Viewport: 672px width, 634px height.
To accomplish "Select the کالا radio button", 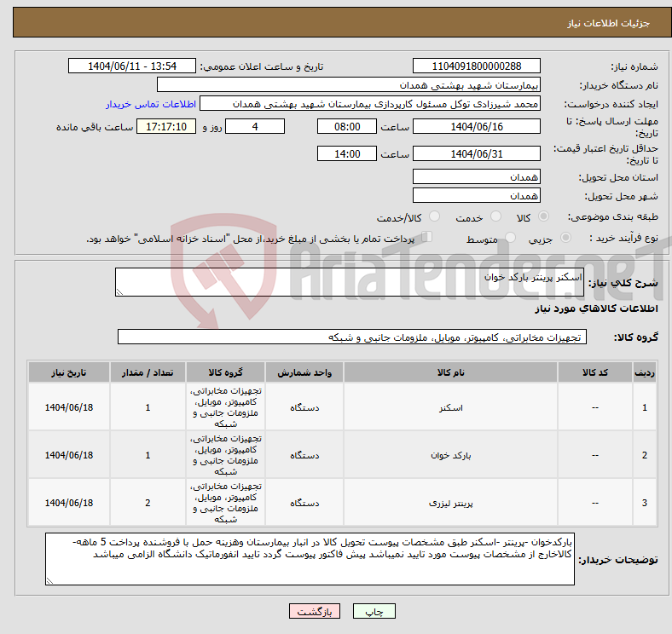I will tap(543, 216).
